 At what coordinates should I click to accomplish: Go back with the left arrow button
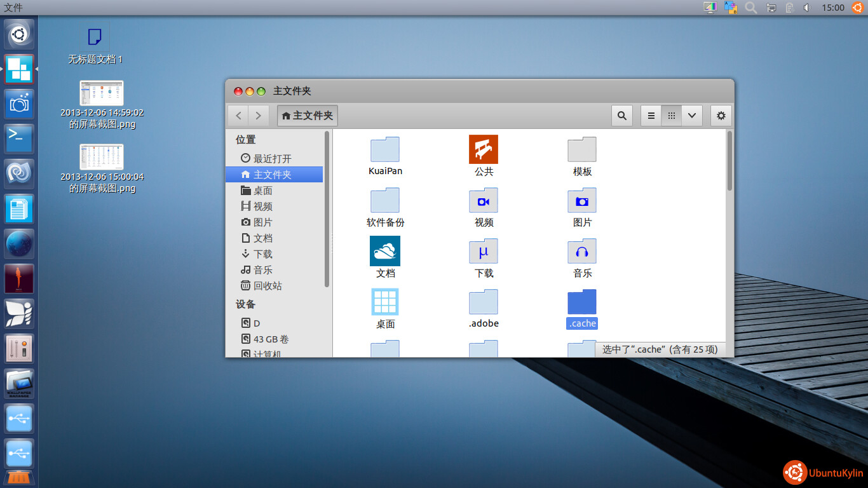click(238, 116)
